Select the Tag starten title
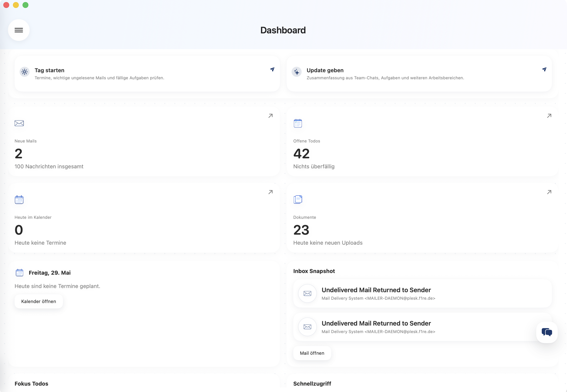567x392 pixels. tap(49, 70)
